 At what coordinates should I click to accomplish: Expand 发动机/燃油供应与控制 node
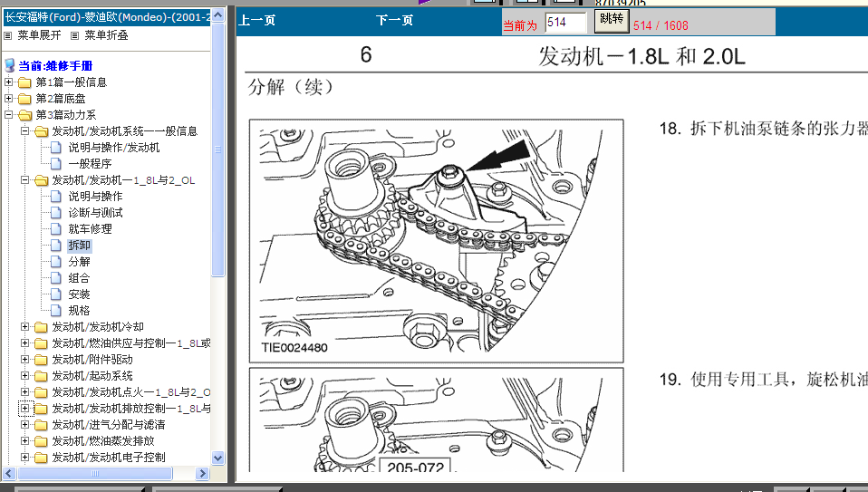click(24, 343)
